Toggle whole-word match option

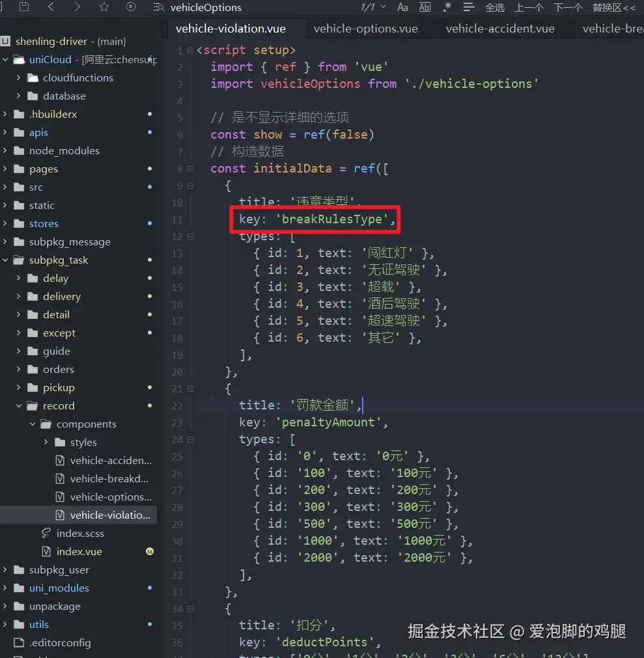click(x=425, y=7)
